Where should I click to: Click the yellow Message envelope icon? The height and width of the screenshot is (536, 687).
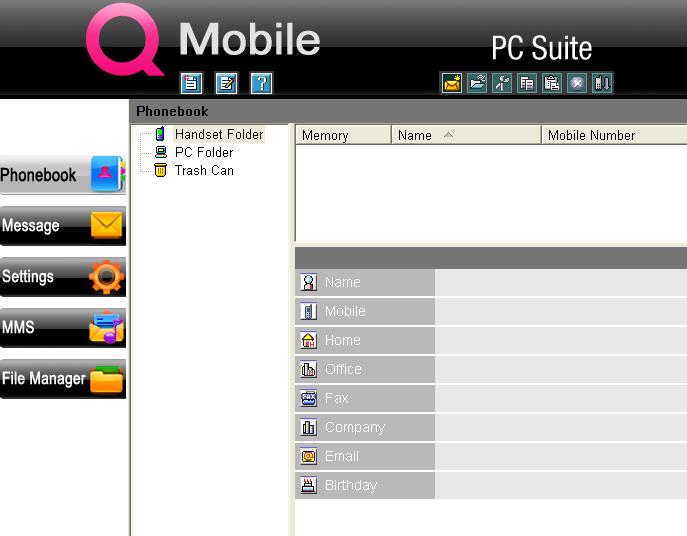tap(106, 225)
